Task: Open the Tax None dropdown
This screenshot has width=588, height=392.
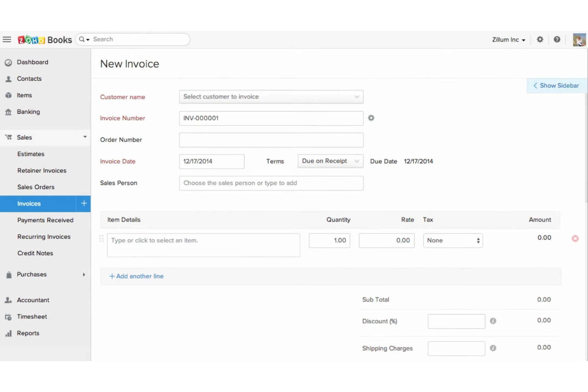Action: click(x=453, y=241)
